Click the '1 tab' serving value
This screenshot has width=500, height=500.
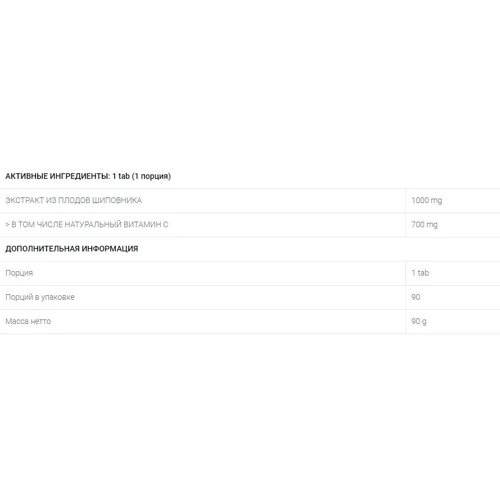[x=420, y=273]
